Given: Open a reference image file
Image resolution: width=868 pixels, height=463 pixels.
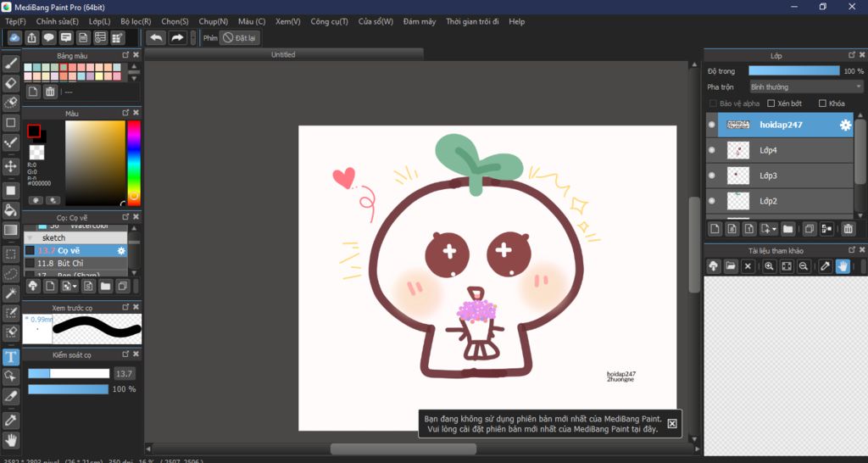Looking at the screenshot, I should coord(731,266).
